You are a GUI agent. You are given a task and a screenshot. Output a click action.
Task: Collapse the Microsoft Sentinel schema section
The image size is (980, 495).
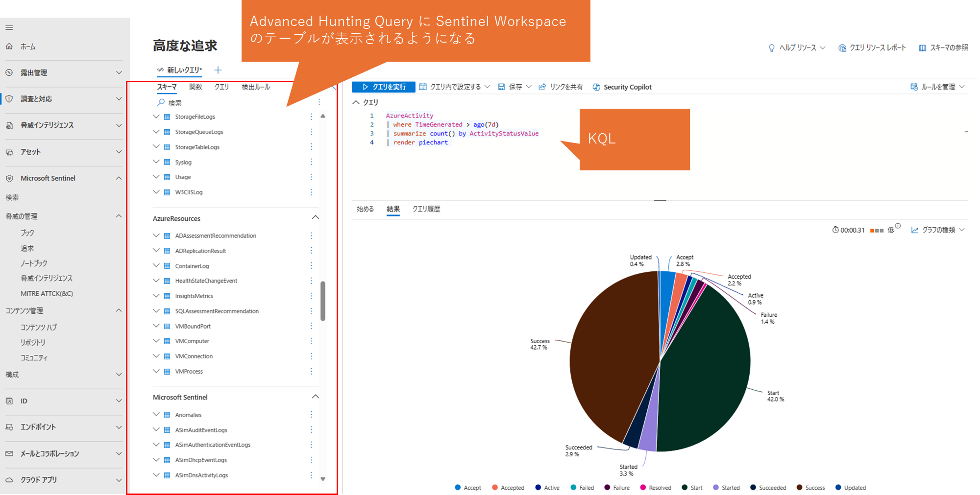316,397
